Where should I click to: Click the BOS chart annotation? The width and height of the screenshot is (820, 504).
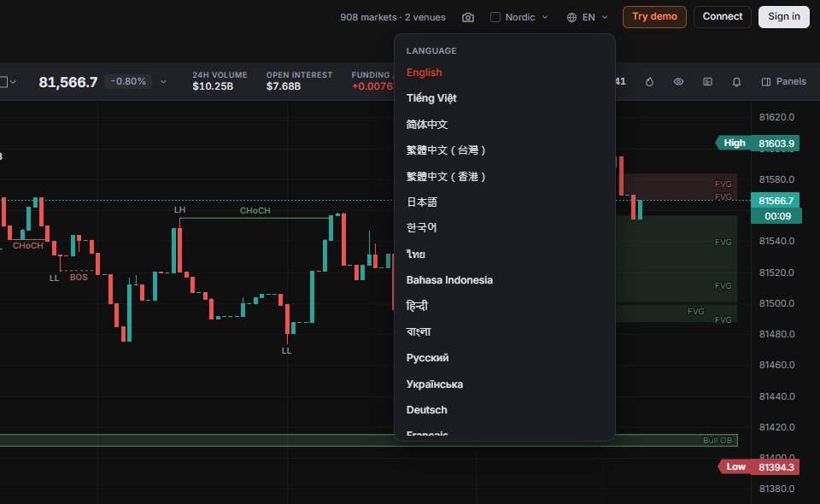click(79, 277)
